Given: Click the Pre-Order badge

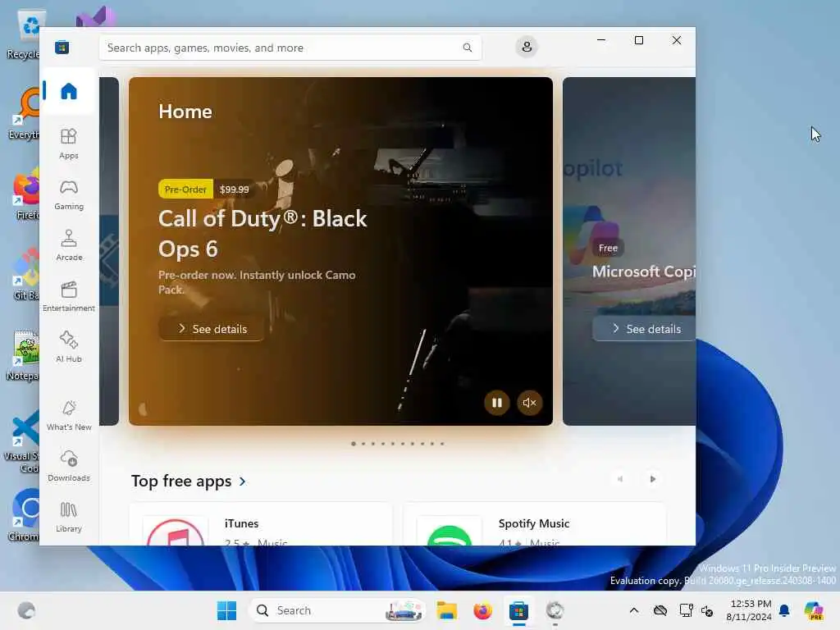Looking at the screenshot, I should (185, 189).
